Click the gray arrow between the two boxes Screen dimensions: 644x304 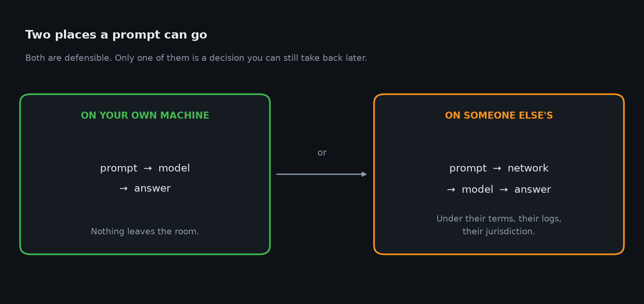(322, 174)
